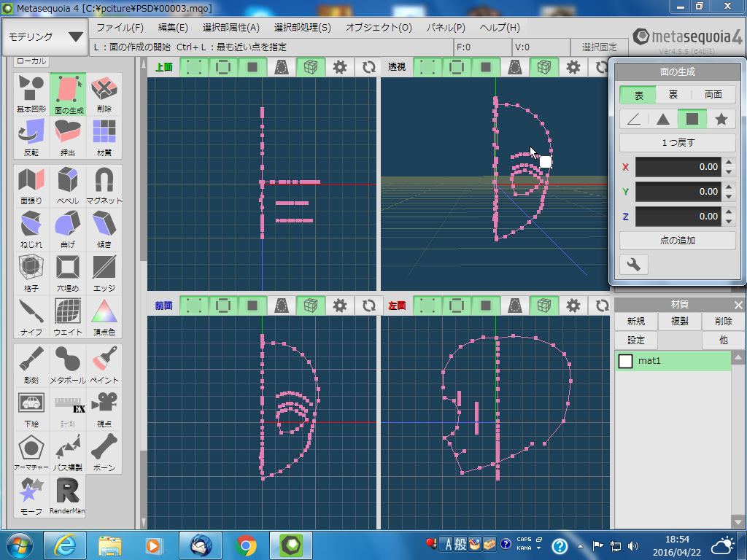The height and width of the screenshot is (560, 747).
Task: Open the 左面 view name selector
Action: point(397,306)
